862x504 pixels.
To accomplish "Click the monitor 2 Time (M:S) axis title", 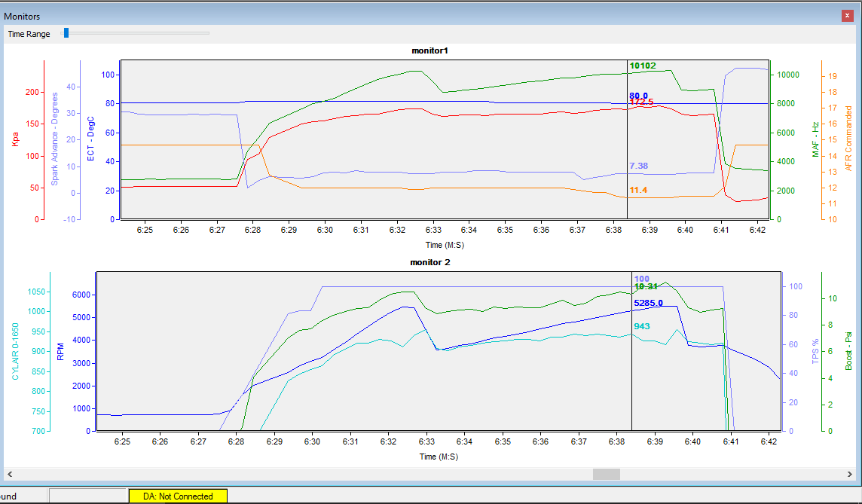I will tap(439, 457).
